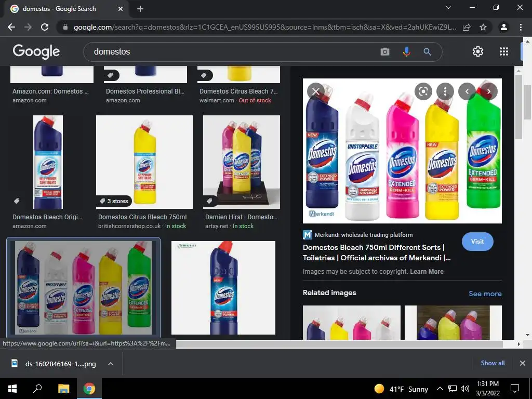
Task: Click Chrome taskbar icon
Action: [89, 389]
